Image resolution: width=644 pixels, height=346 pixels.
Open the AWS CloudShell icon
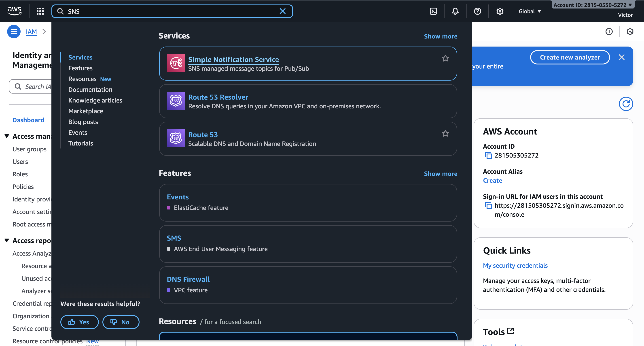coord(433,11)
